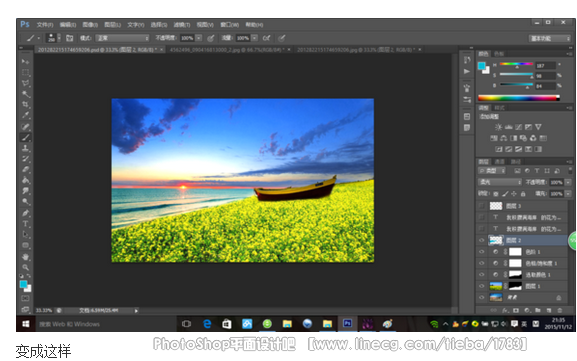Select the Dodge tool
577x361 pixels.
point(25,202)
